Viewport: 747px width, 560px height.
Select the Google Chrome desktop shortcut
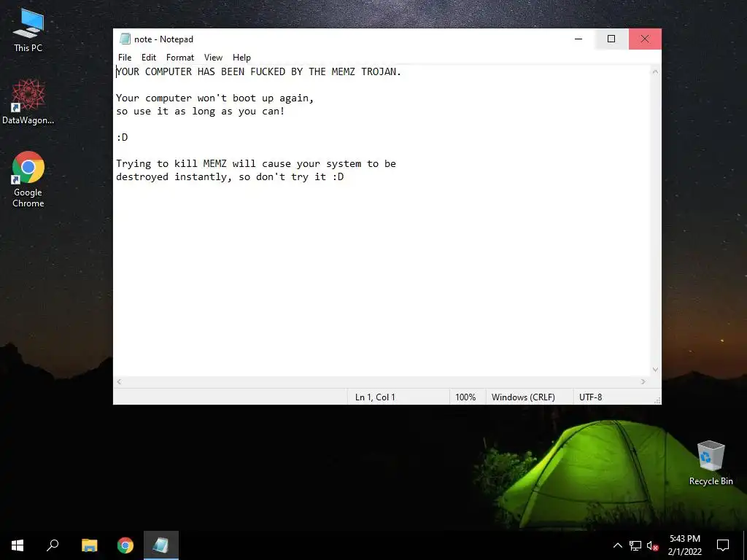[28, 179]
